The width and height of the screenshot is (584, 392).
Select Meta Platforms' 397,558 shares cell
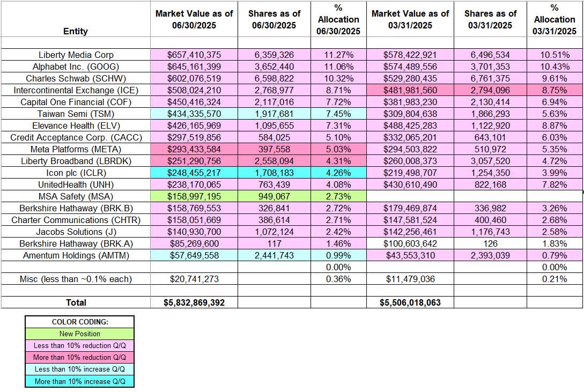tap(273, 149)
